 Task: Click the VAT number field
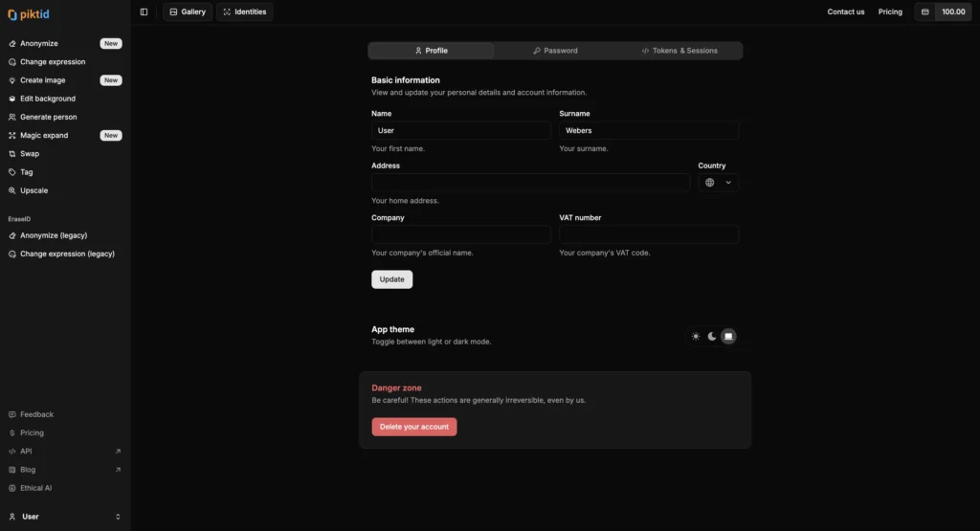[x=649, y=234]
